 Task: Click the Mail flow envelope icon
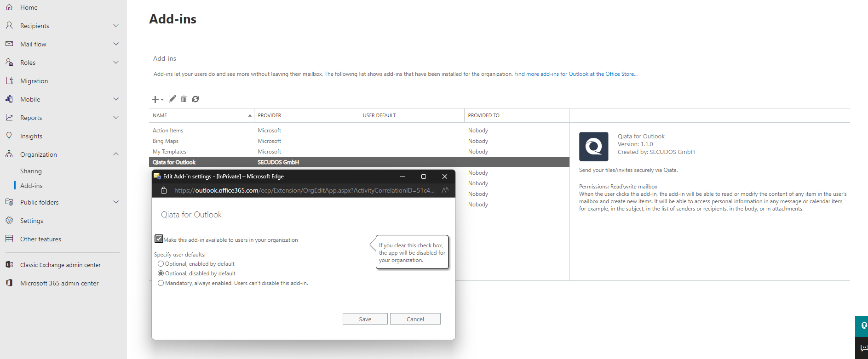point(9,44)
